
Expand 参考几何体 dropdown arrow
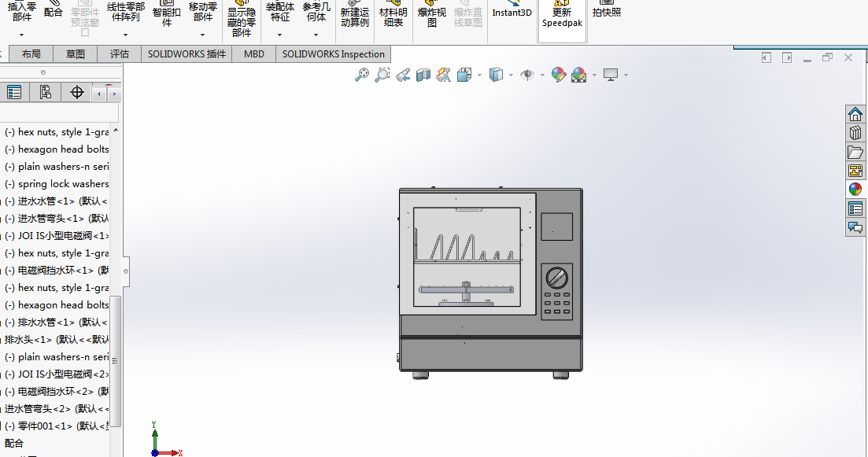[316, 35]
